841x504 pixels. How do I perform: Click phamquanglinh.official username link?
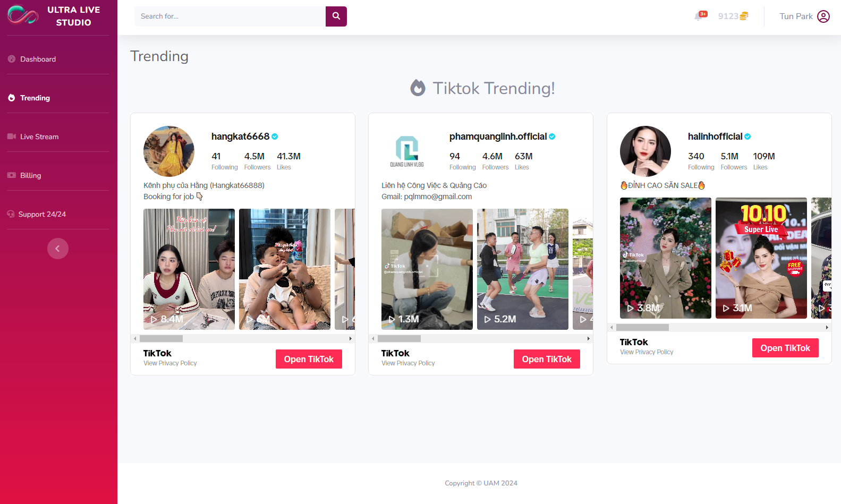[498, 136]
